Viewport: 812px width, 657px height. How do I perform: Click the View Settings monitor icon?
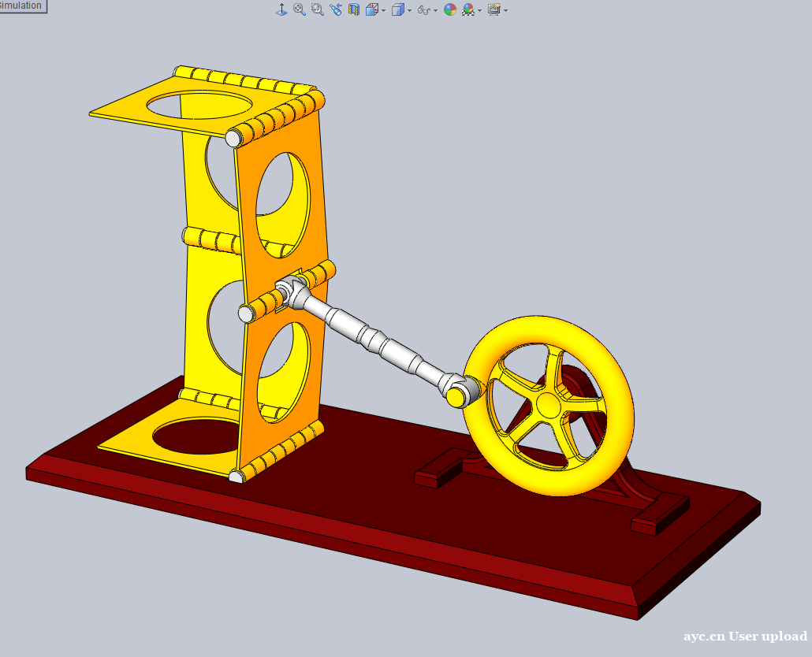tap(494, 9)
